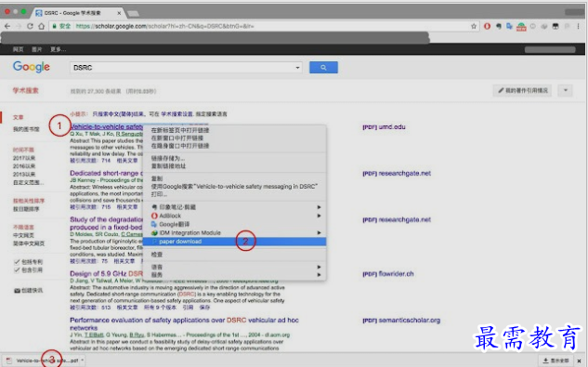
Task: Open downloaded Vehicle-to-vehicle PDF in download bar
Action: coord(42,360)
